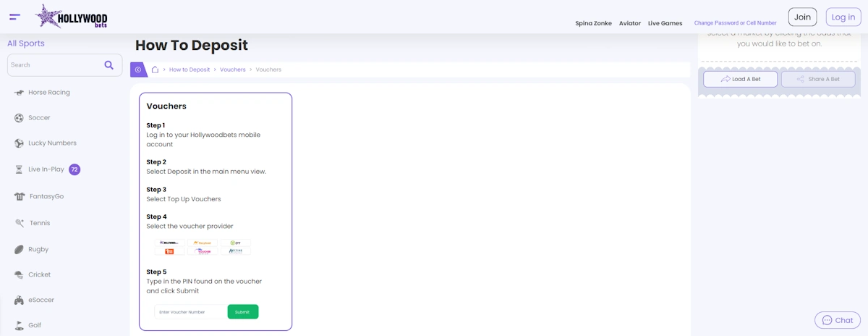Screen dimensions: 868x336
Task: Click the Share A Bet icon
Action: (x=801, y=79)
